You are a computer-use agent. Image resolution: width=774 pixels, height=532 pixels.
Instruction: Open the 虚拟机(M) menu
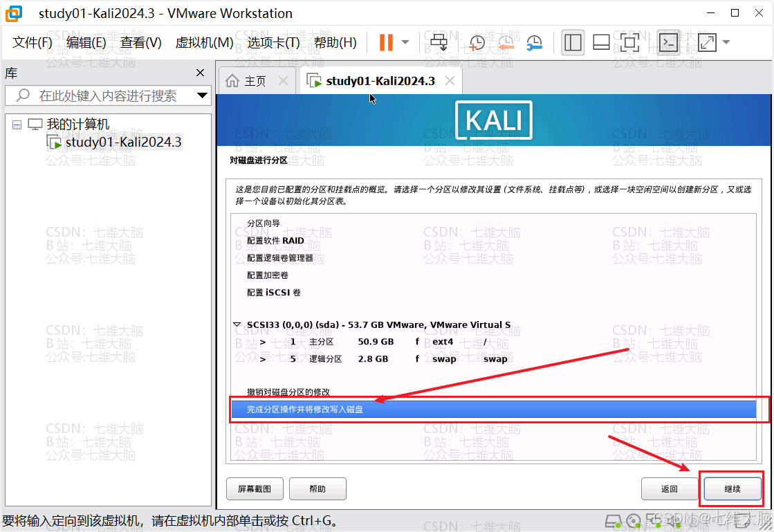point(204,43)
